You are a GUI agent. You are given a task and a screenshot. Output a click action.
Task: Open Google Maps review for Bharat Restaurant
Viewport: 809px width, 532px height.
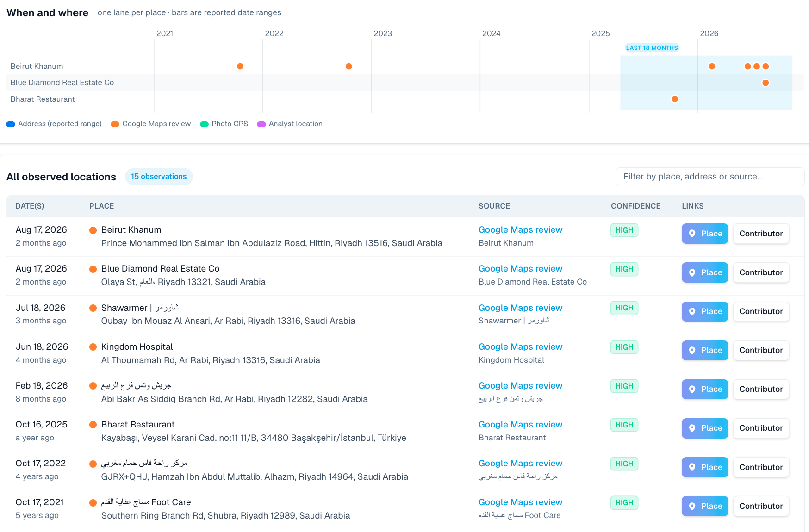[x=520, y=425]
